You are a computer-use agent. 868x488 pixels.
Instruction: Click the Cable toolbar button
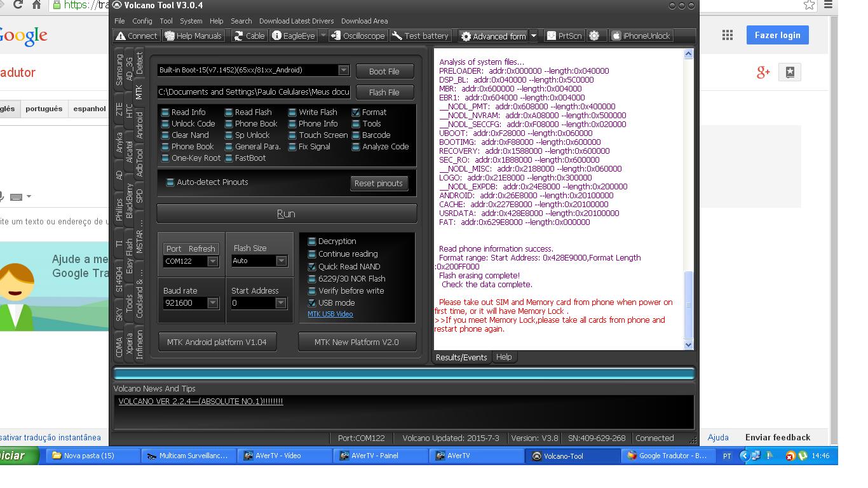point(249,36)
